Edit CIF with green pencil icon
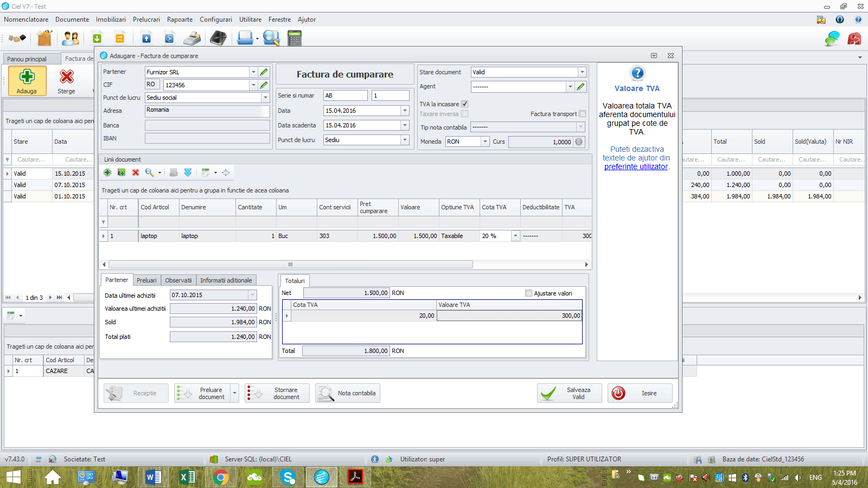This screenshot has width=868, height=488. click(x=264, y=85)
